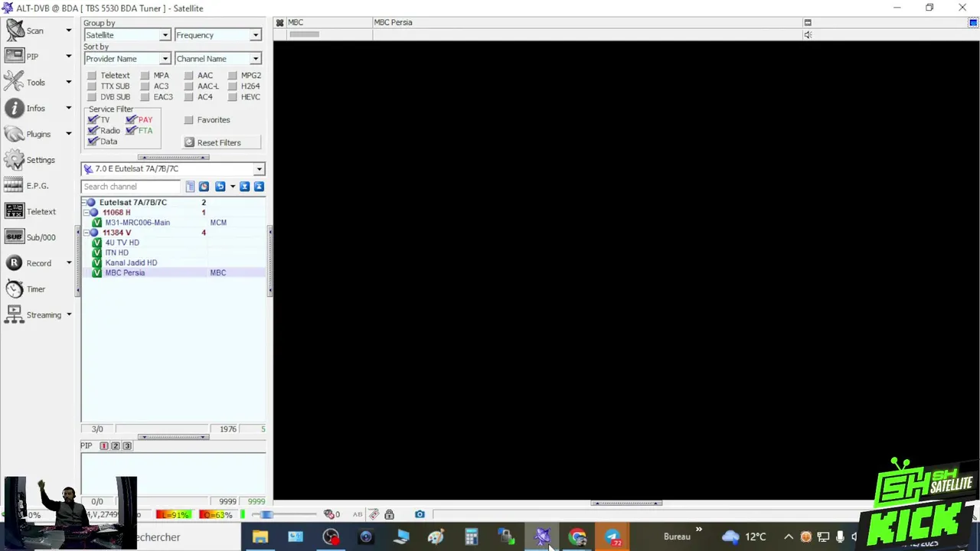Open Settings from the sidebar
Viewport: 980px width, 551px height.
[29, 160]
